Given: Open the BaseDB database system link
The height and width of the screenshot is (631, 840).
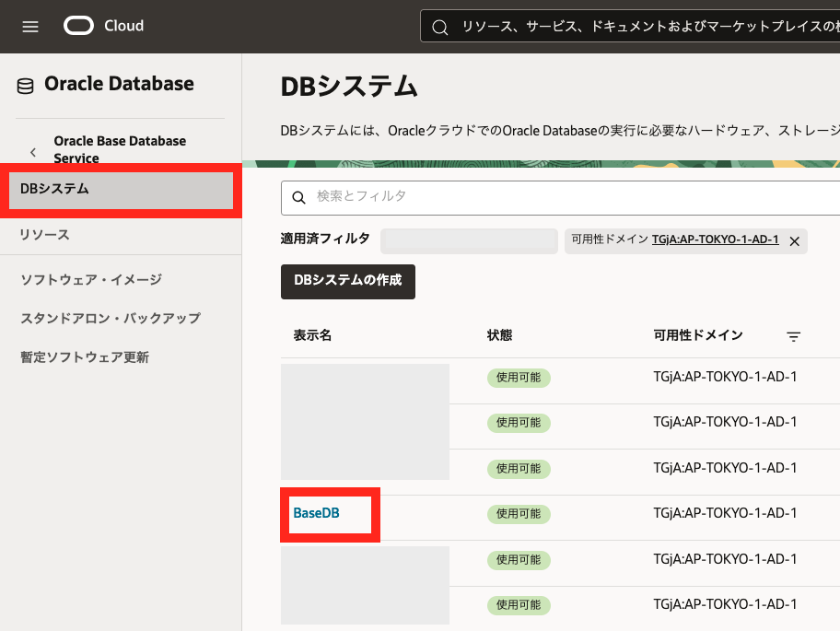Looking at the screenshot, I should click(x=316, y=513).
